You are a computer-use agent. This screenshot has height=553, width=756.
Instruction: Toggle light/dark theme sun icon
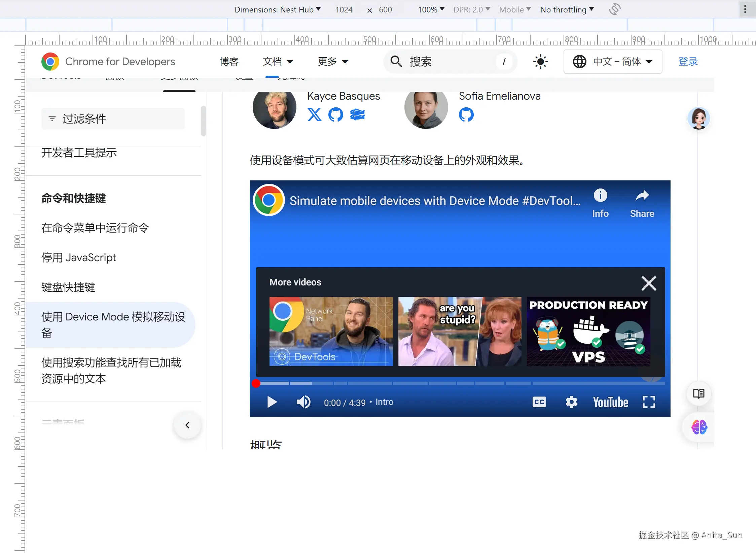pyautogui.click(x=540, y=62)
